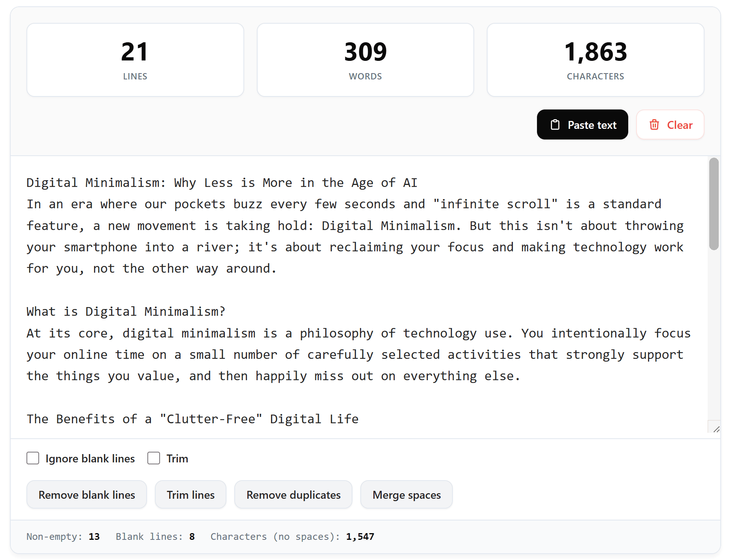Click the Trim lines button
The image size is (729, 560).
click(x=190, y=495)
